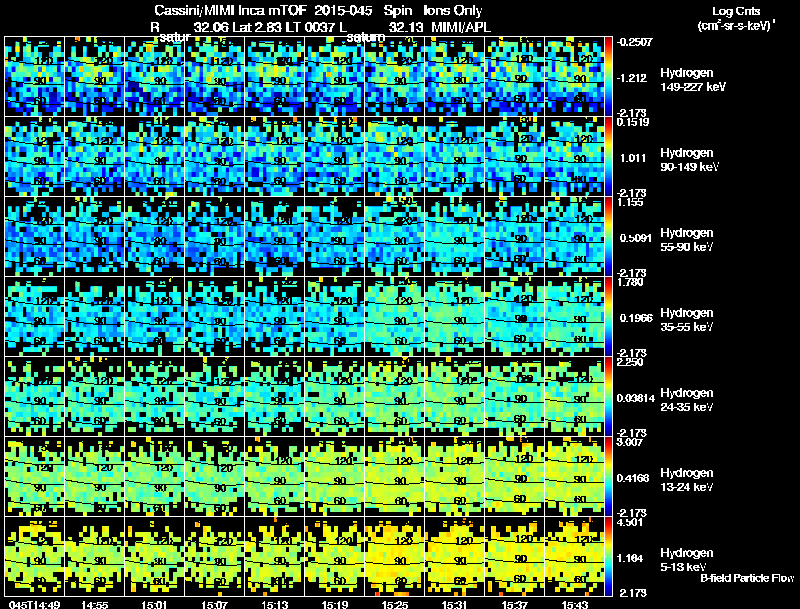Open the 149-227 keV panel at 14:49

pyautogui.click(x=34, y=77)
